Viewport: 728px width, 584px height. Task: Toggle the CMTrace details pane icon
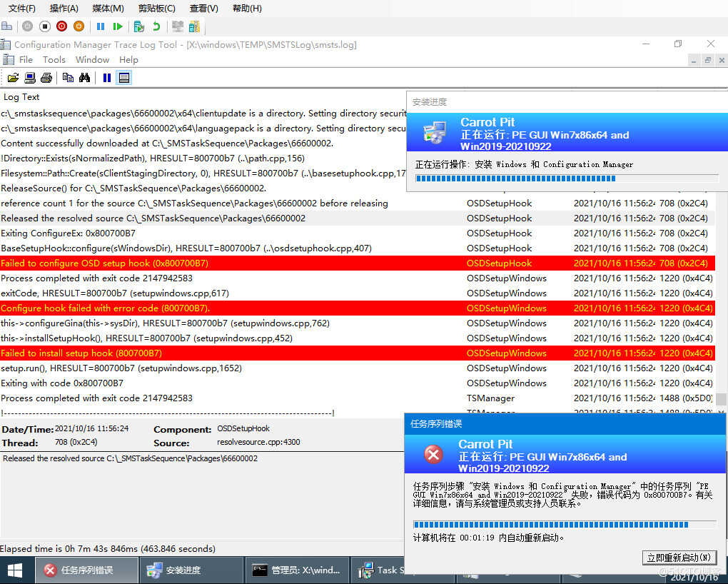click(x=124, y=78)
